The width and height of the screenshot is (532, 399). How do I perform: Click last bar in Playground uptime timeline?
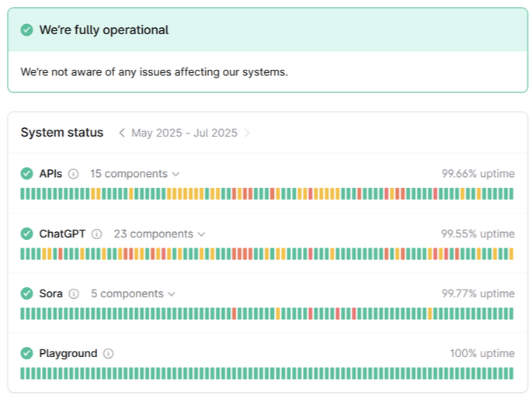[511, 373]
